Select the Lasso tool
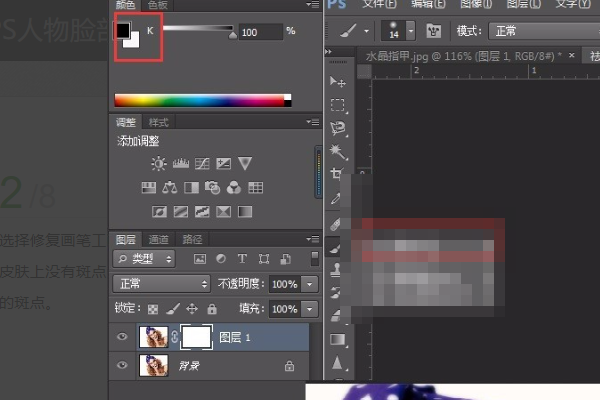 tap(338, 128)
